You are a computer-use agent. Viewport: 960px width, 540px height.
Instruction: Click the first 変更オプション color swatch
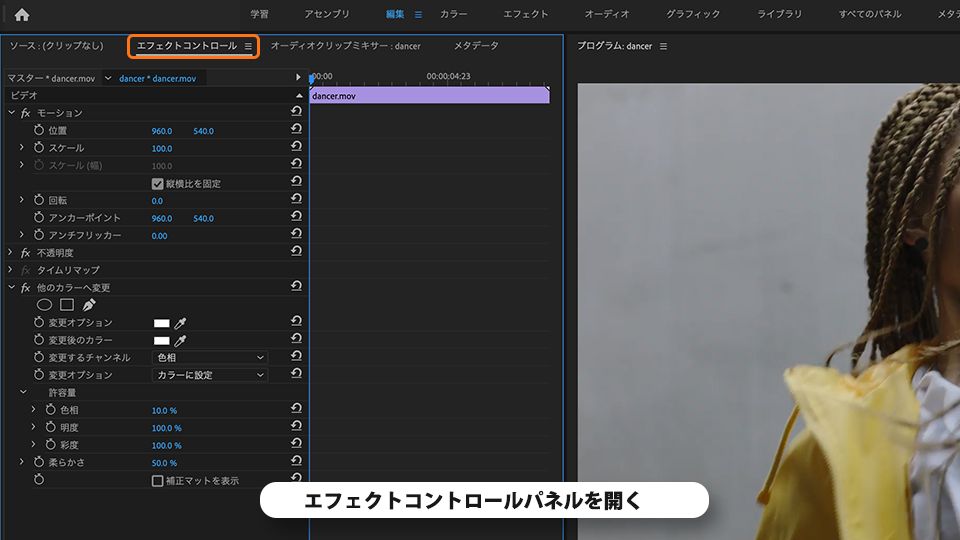(x=162, y=323)
